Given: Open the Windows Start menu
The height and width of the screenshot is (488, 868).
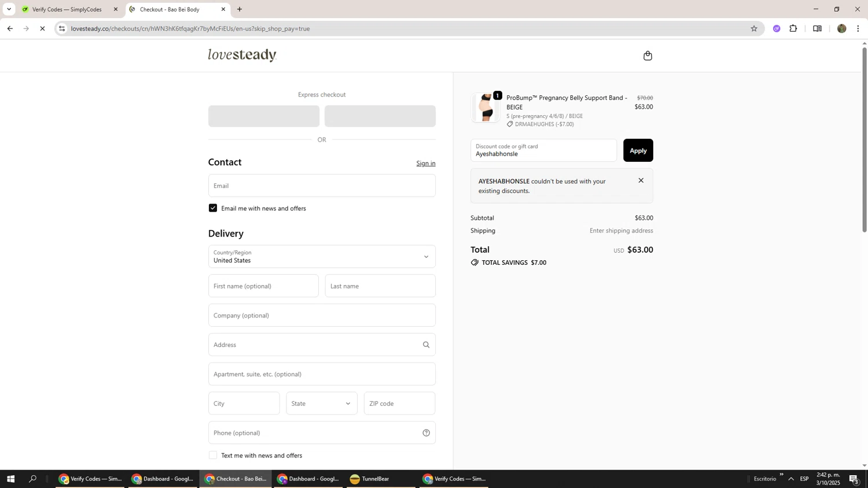Looking at the screenshot, I should coord(10,479).
